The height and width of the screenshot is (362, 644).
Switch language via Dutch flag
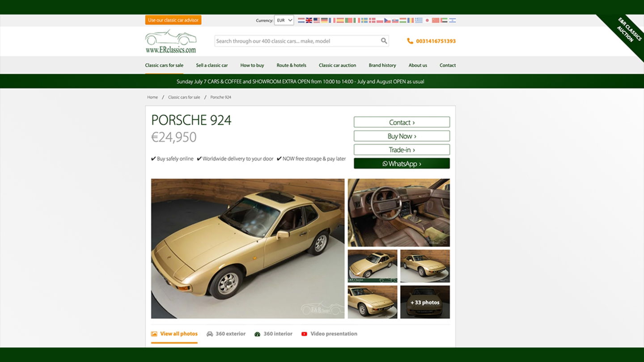tap(301, 20)
